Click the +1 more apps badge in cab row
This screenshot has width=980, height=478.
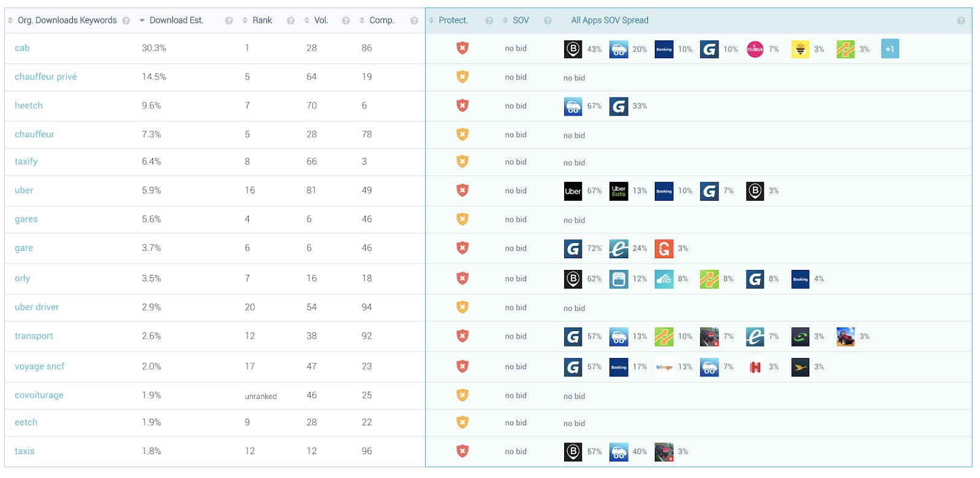[890, 49]
